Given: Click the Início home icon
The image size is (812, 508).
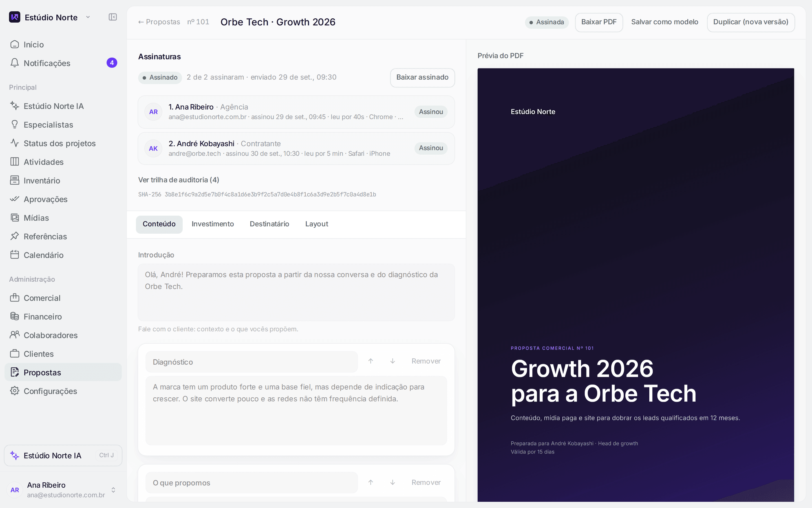Looking at the screenshot, I should click(14, 44).
